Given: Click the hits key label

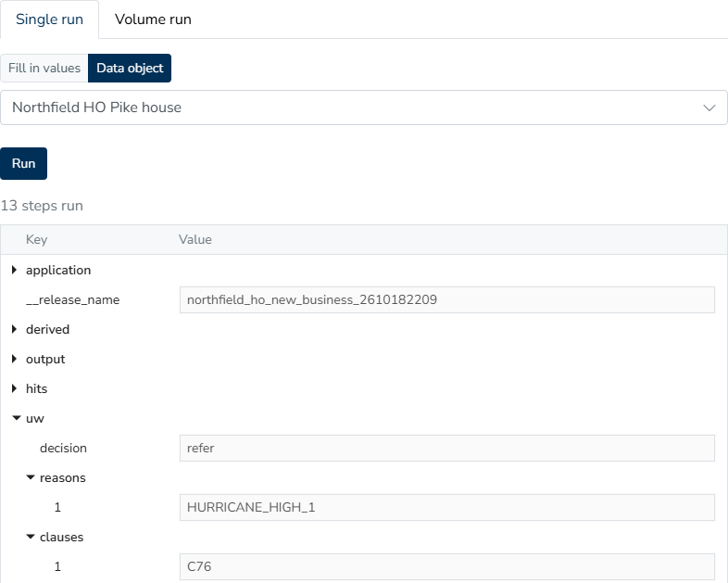Looking at the screenshot, I should click(x=37, y=389).
